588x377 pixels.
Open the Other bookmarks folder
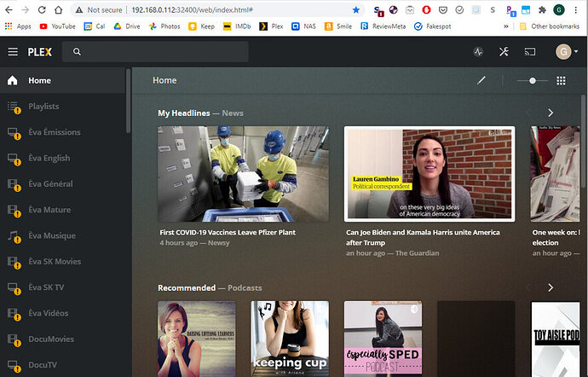pos(550,26)
